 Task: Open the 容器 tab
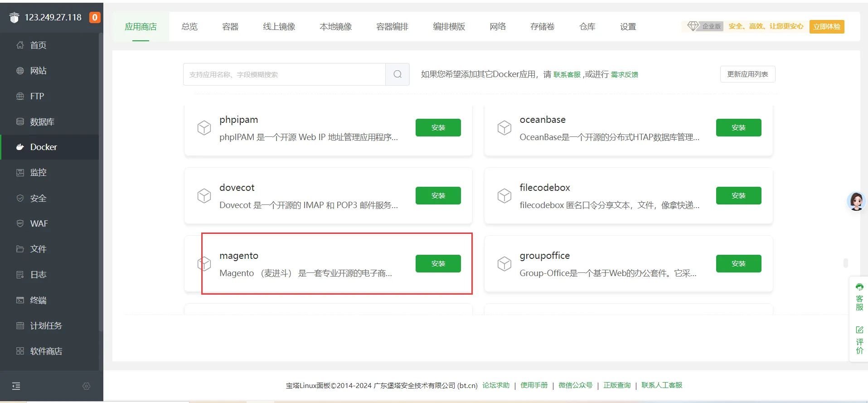point(230,27)
